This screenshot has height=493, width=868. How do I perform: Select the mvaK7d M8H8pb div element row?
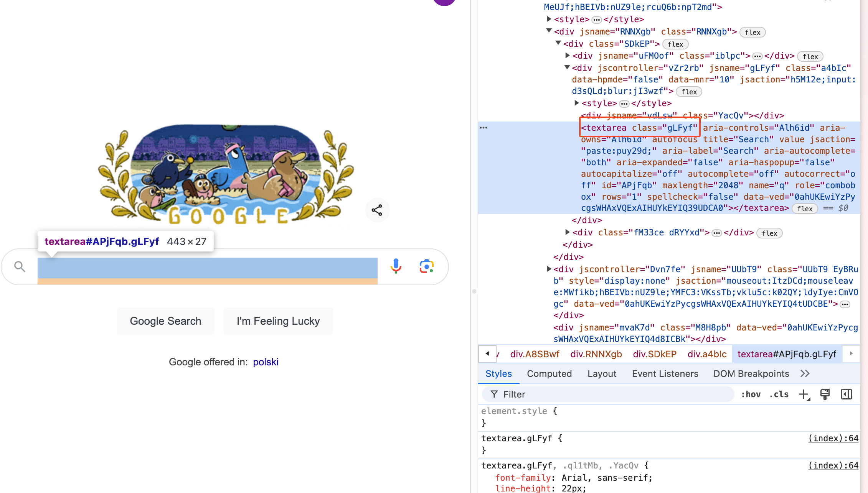point(705,333)
